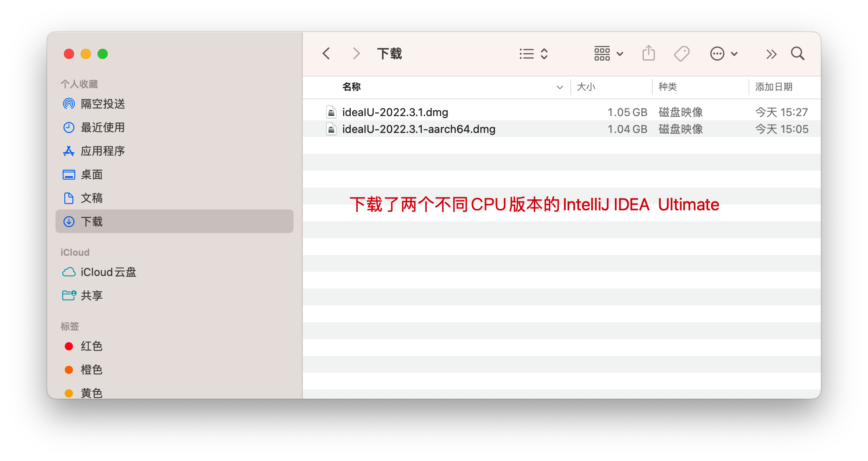Show more toolbar items via double chevron
868x461 pixels.
(771, 54)
